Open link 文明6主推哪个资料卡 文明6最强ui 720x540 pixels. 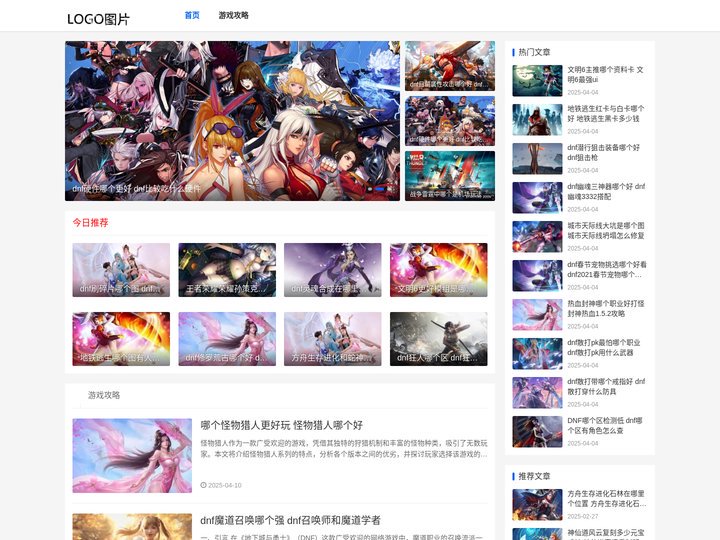[605, 74]
